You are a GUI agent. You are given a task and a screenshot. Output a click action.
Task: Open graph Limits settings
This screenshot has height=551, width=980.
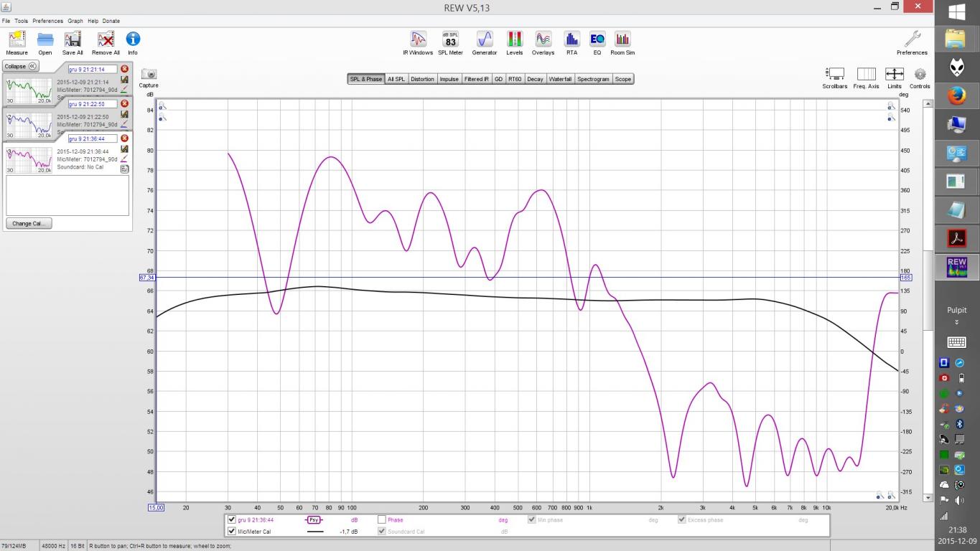coord(894,78)
